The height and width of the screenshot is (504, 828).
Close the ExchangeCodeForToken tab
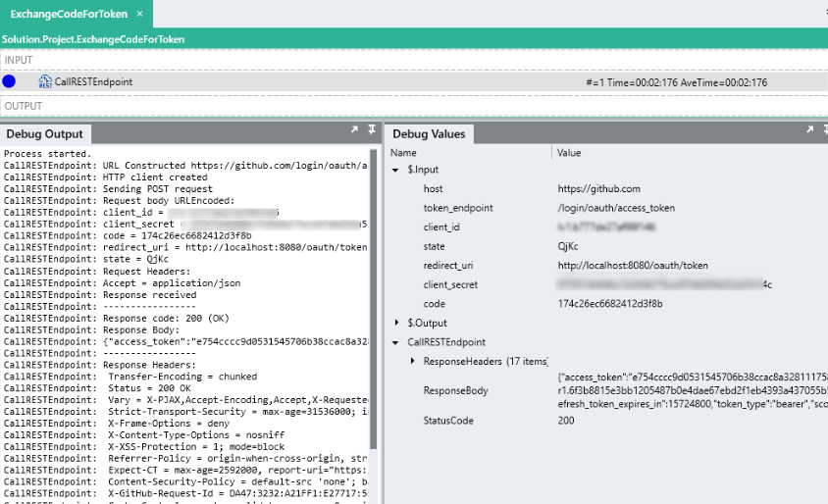138,14
